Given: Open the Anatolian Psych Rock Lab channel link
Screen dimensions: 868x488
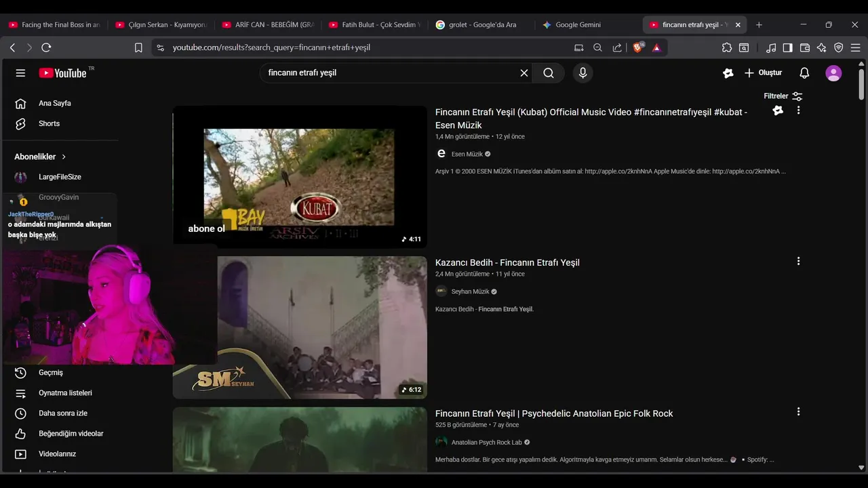Looking at the screenshot, I should coord(487,443).
